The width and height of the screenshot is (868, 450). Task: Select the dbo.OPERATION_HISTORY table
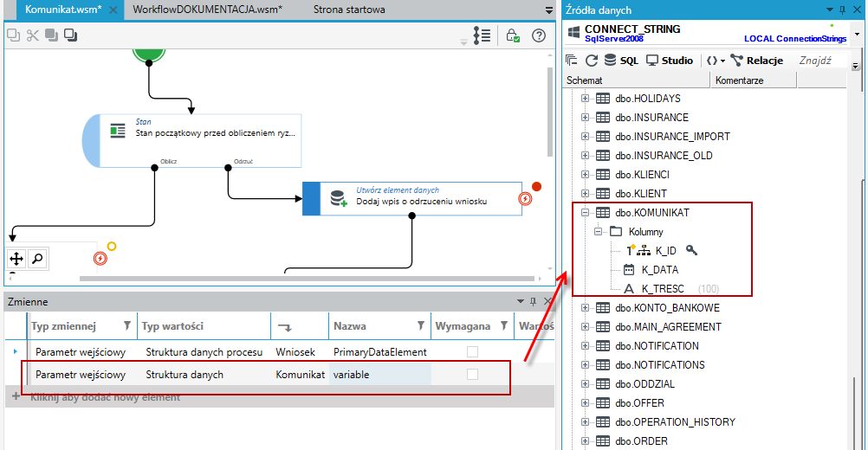tap(676, 422)
